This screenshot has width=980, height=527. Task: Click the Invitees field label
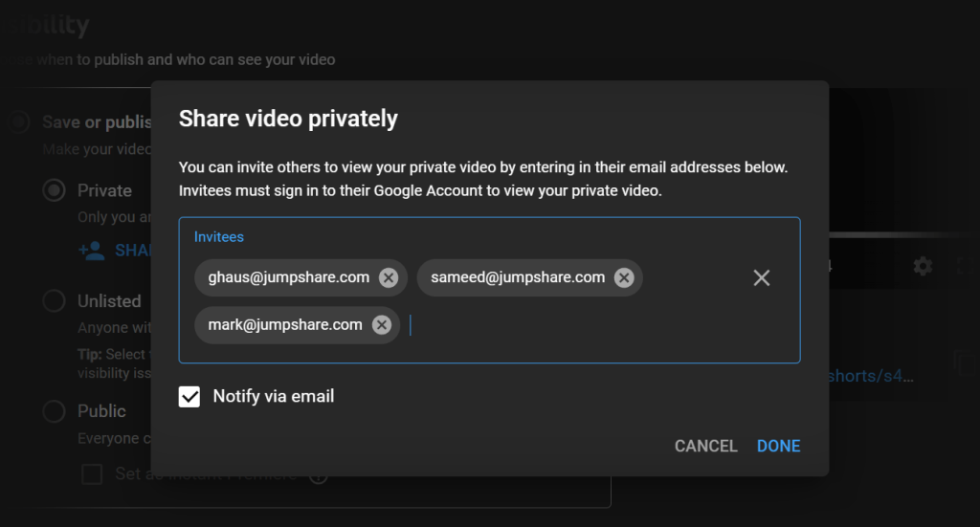click(219, 237)
